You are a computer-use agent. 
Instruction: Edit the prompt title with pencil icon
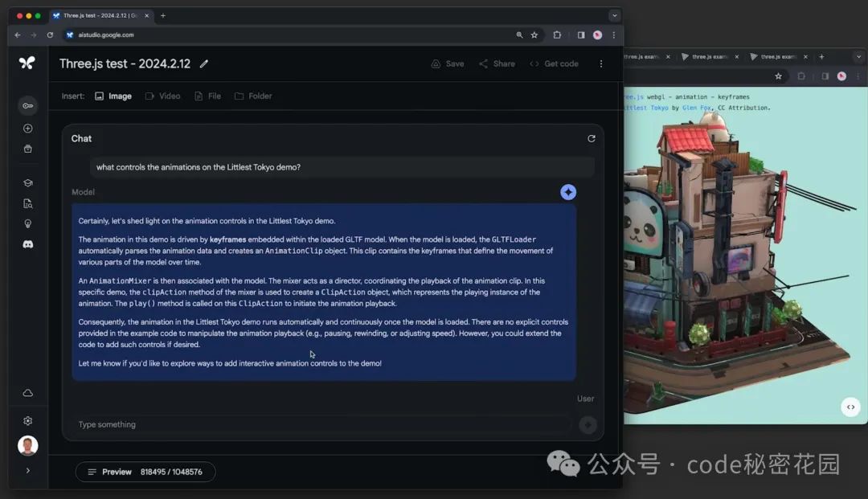203,63
